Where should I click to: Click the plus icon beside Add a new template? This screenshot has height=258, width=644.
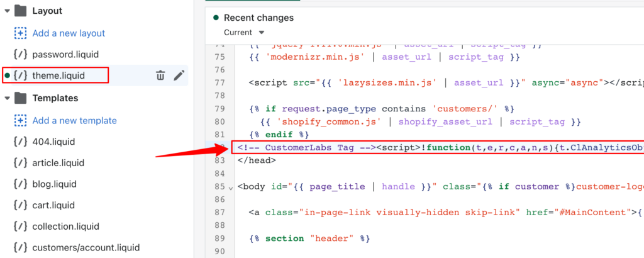click(x=20, y=121)
